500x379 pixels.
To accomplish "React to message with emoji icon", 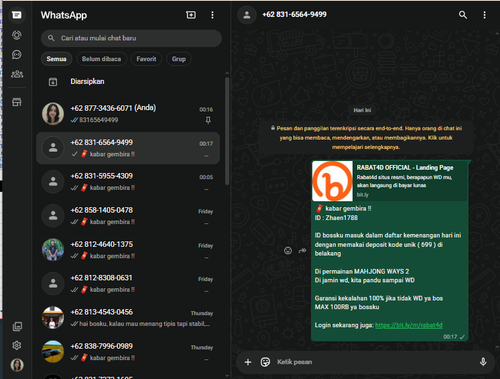I will tap(288, 250).
